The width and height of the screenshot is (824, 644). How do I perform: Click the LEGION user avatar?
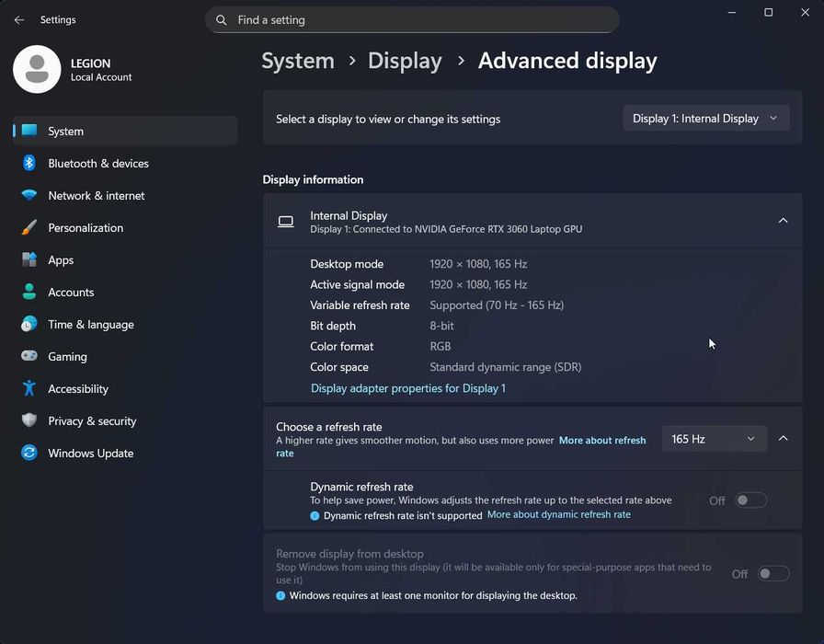(x=37, y=69)
